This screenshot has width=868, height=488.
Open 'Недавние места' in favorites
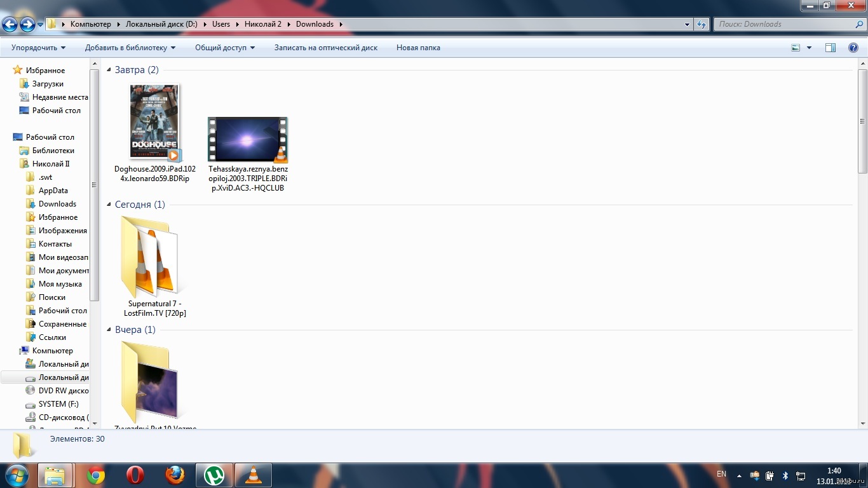60,97
